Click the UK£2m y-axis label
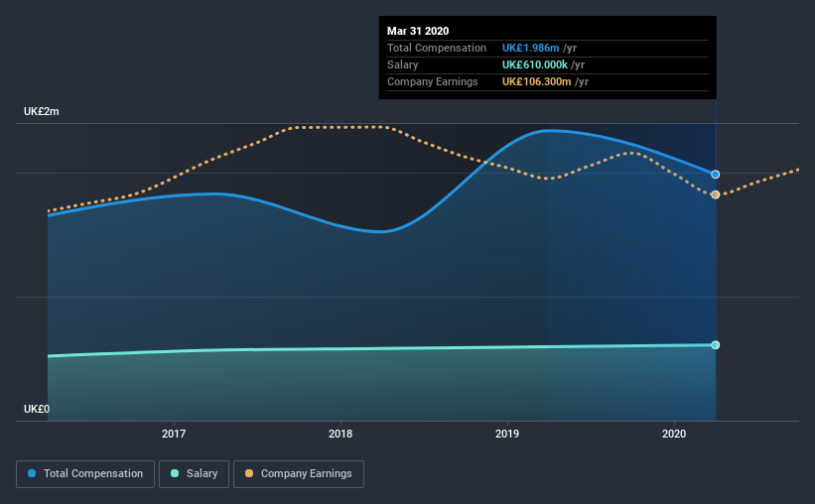Viewport: 815px width, 504px height. coord(42,112)
